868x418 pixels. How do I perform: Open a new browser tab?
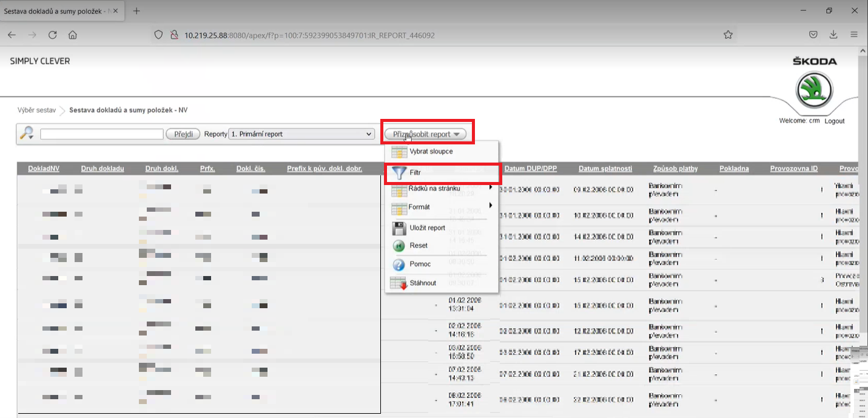coord(136,11)
